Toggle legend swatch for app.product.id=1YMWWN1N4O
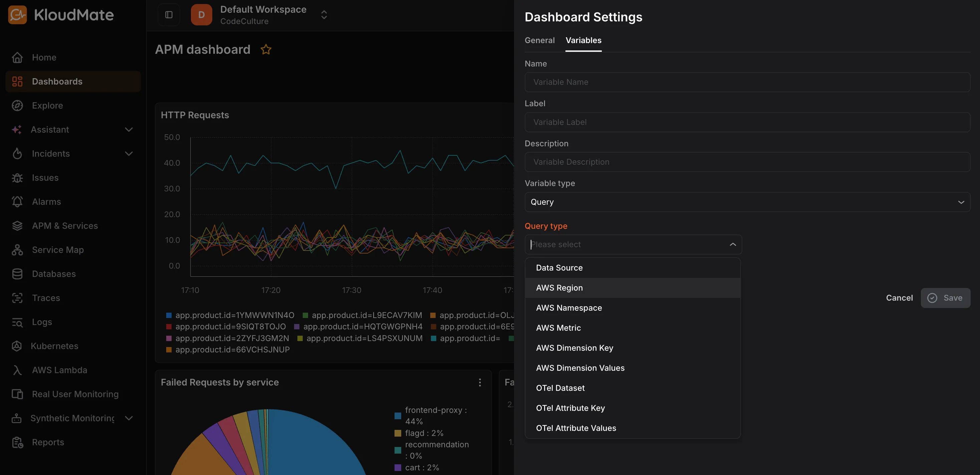This screenshot has width=980, height=475. click(x=169, y=316)
